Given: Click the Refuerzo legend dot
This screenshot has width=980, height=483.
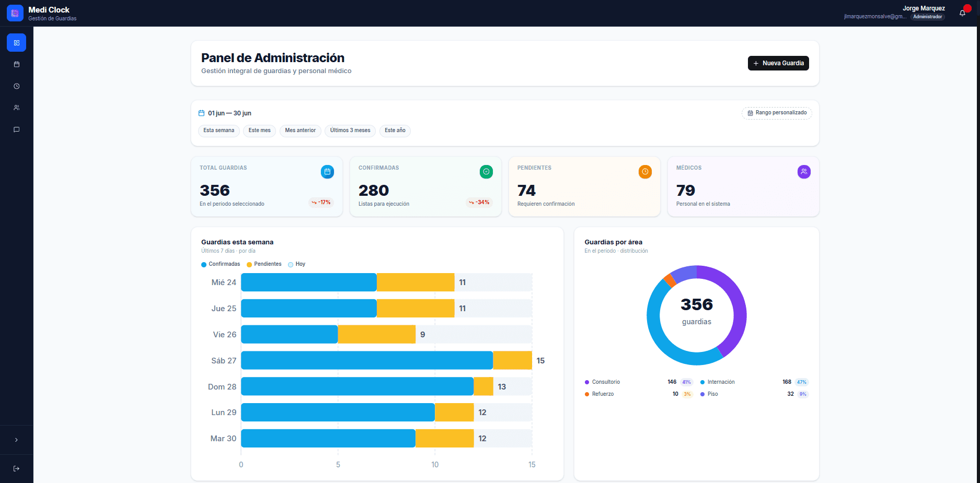Looking at the screenshot, I should [x=587, y=394].
